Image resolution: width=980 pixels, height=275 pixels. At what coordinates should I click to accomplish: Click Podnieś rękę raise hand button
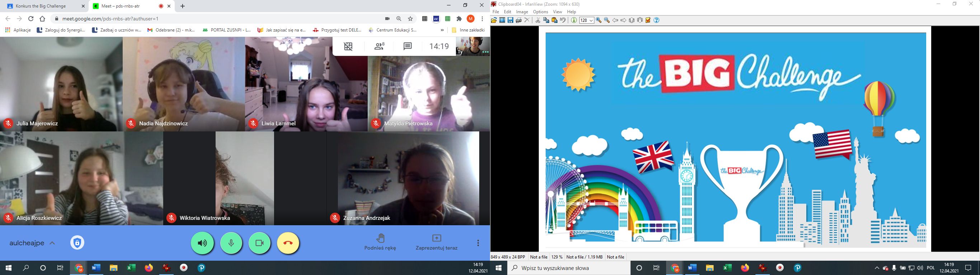pos(380,242)
